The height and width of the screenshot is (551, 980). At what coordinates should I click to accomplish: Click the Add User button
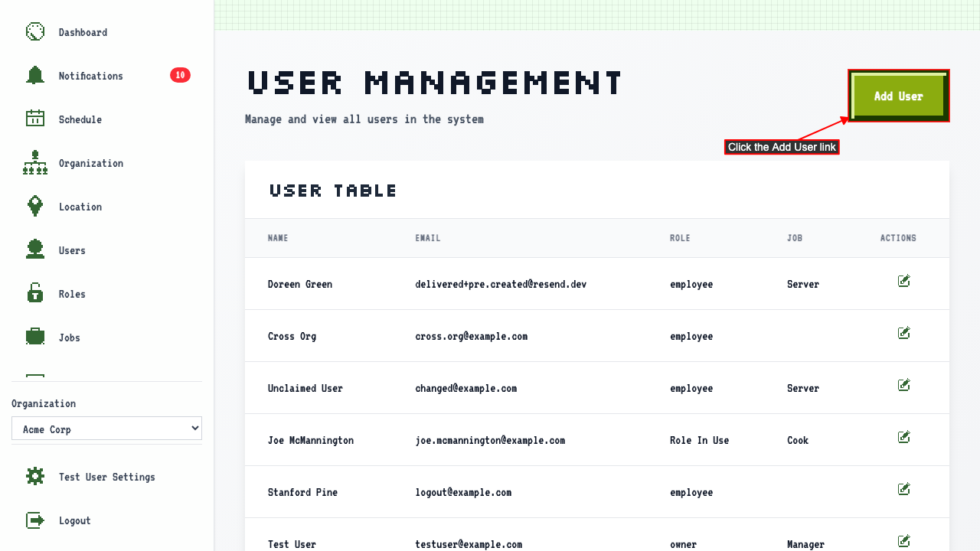pos(899,96)
